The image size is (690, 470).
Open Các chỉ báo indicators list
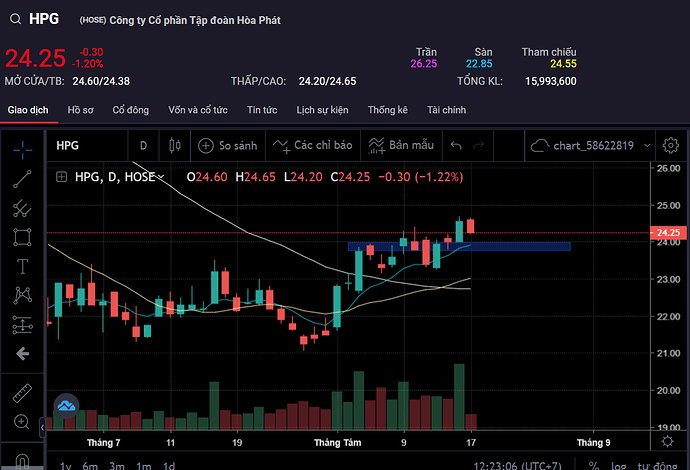click(x=313, y=145)
